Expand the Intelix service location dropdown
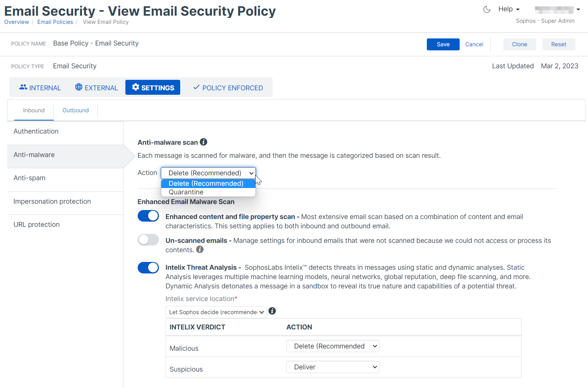This screenshot has width=588, height=388. (216, 312)
